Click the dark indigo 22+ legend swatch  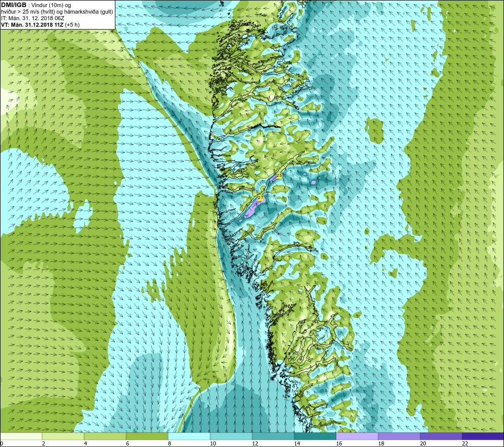483,436
